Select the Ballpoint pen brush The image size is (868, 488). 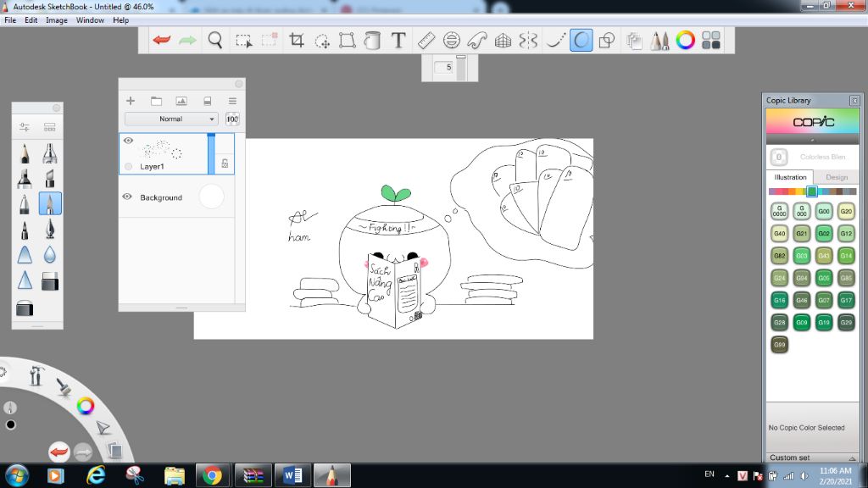pyautogui.click(x=25, y=204)
